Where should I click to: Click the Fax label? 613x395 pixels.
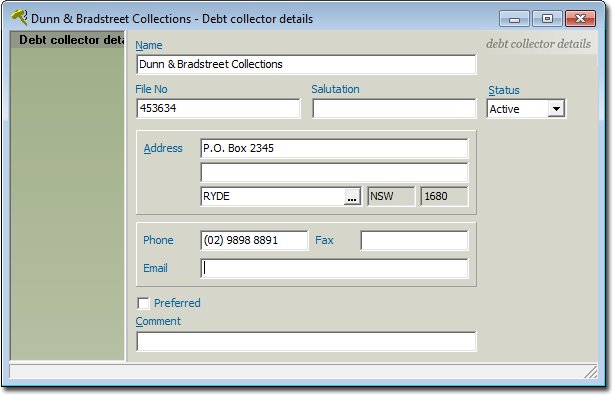point(324,240)
